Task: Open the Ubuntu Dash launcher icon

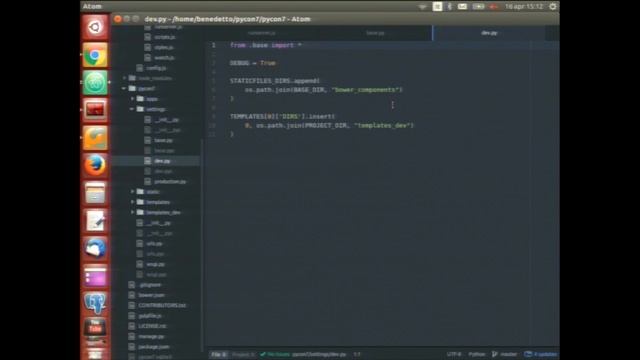Action: pos(95,27)
